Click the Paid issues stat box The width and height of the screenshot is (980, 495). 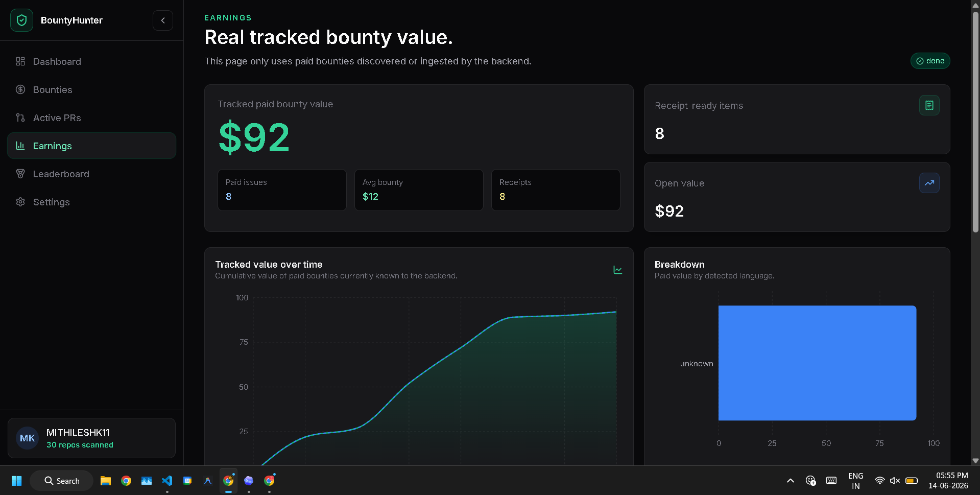(282, 190)
